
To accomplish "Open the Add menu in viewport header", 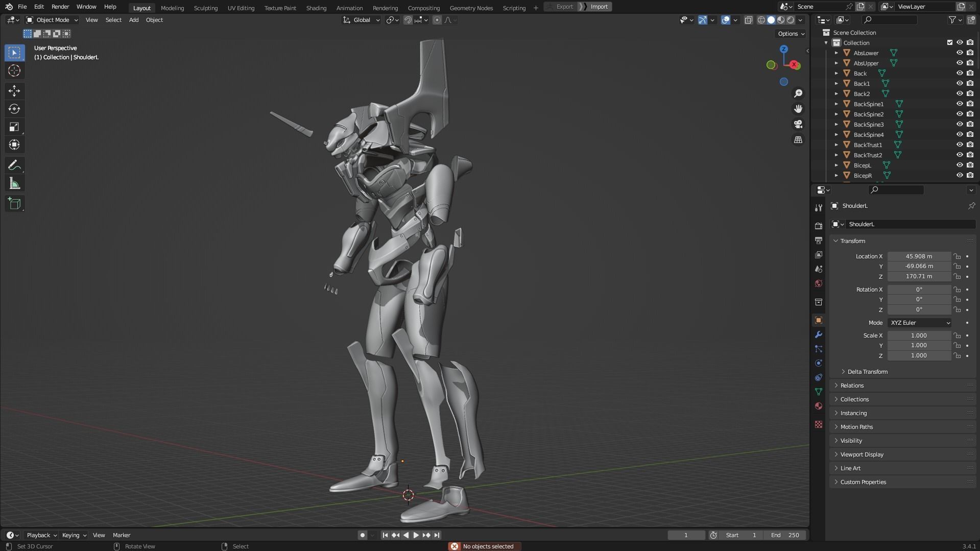I will [x=134, y=20].
